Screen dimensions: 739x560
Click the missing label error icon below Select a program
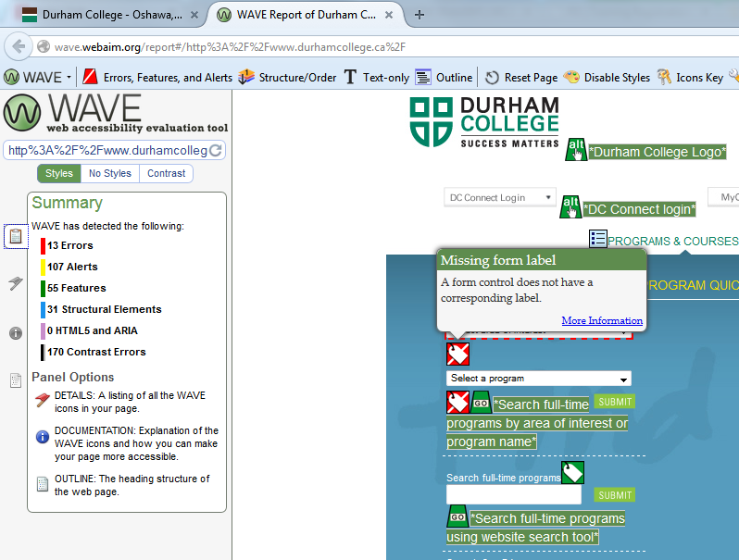(x=457, y=403)
